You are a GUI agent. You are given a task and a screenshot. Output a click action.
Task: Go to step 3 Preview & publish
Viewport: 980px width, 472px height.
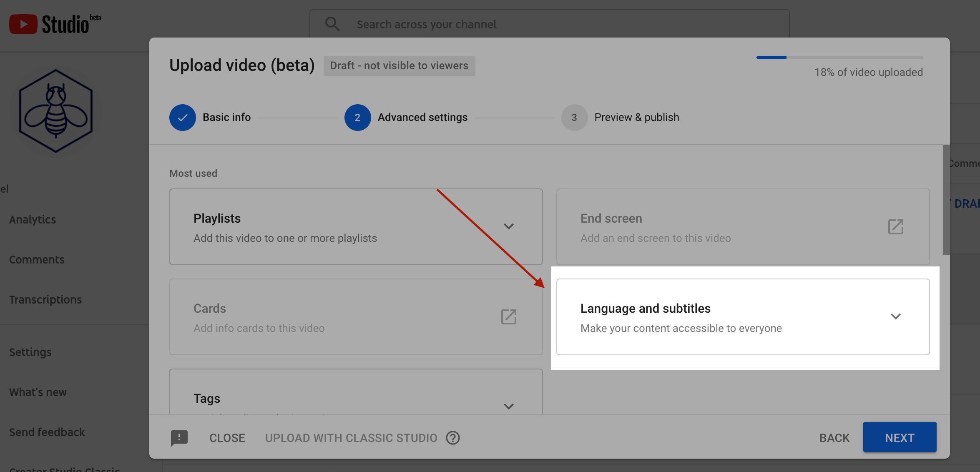click(x=574, y=118)
